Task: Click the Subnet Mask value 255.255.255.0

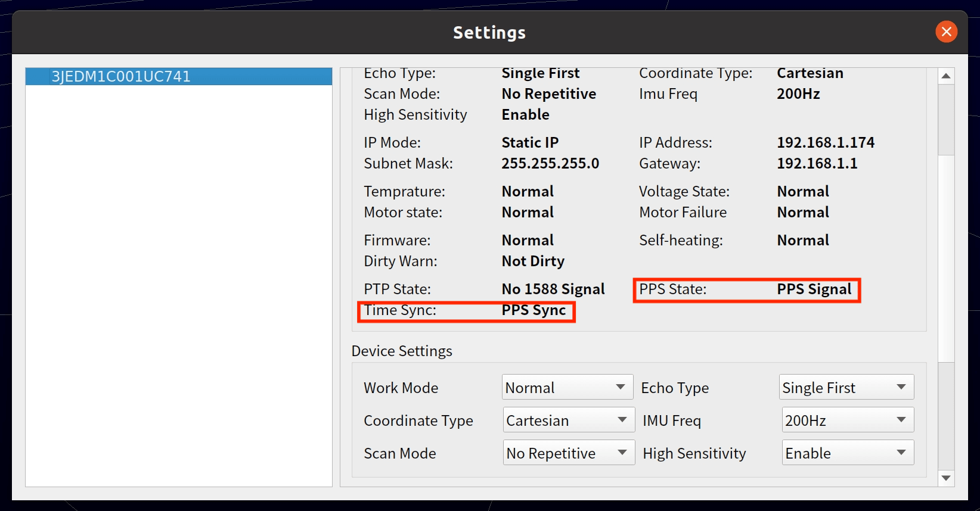Action: pos(550,163)
